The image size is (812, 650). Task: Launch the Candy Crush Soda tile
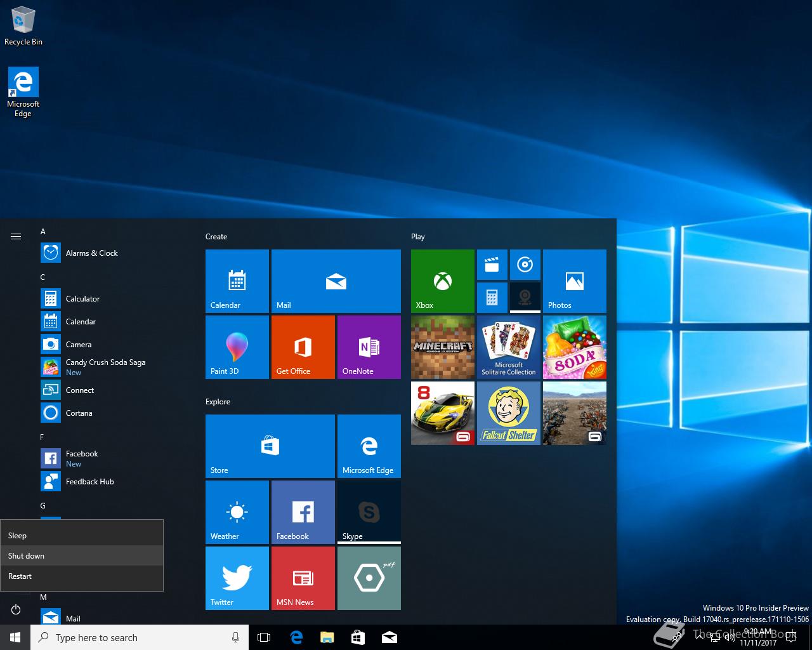pos(575,347)
